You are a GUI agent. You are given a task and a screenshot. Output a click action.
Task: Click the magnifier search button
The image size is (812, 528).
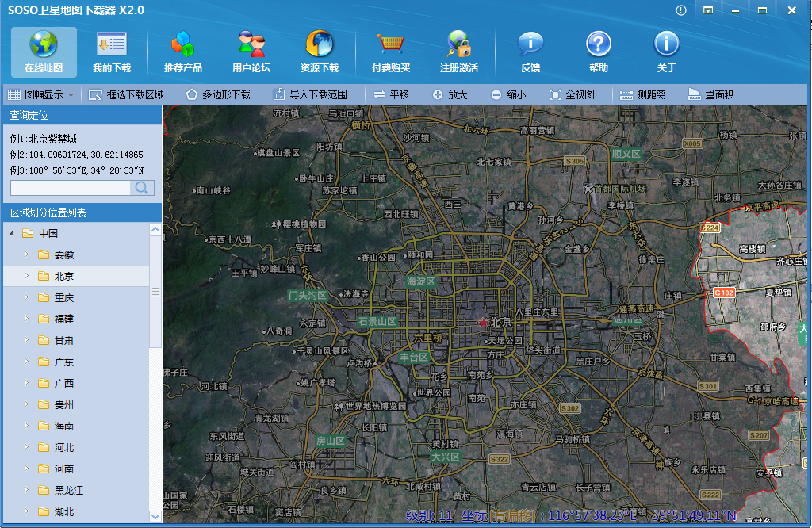(x=142, y=187)
